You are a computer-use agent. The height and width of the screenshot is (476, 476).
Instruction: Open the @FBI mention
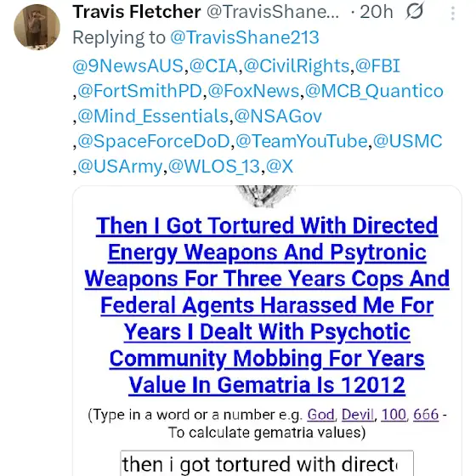(x=377, y=66)
